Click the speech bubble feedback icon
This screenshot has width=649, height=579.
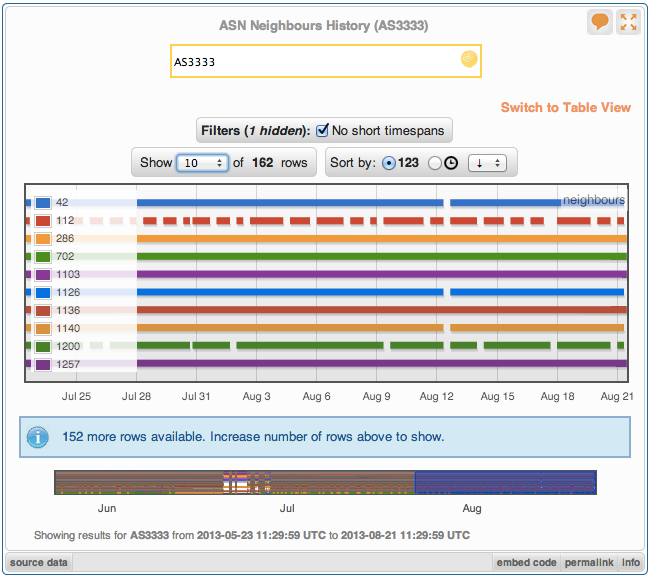click(x=600, y=22)
